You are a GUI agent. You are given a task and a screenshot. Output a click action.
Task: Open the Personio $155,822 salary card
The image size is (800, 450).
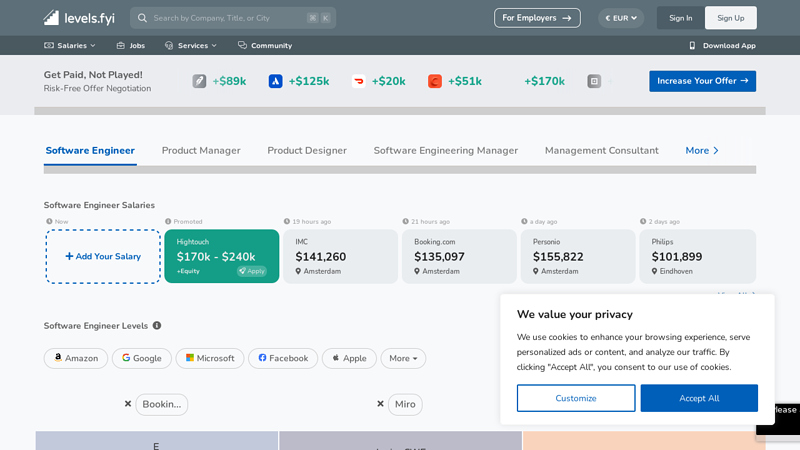pos(578,256)
